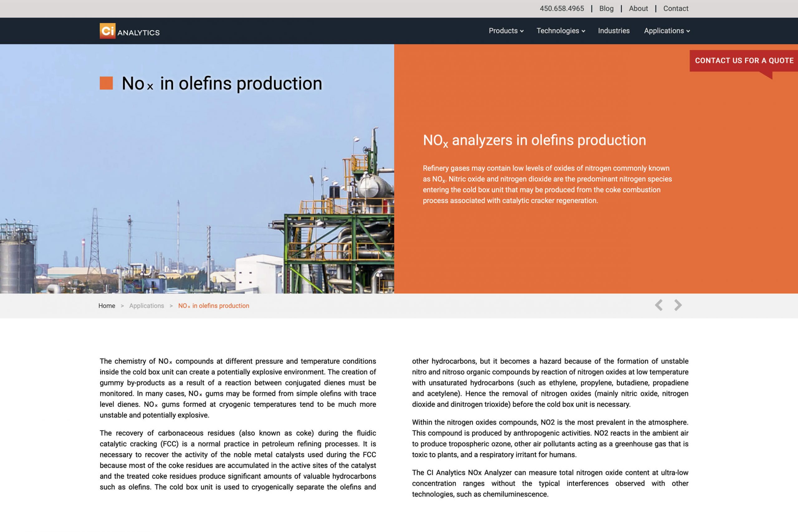
Task: Open the About page
Action: pos(638,8)
